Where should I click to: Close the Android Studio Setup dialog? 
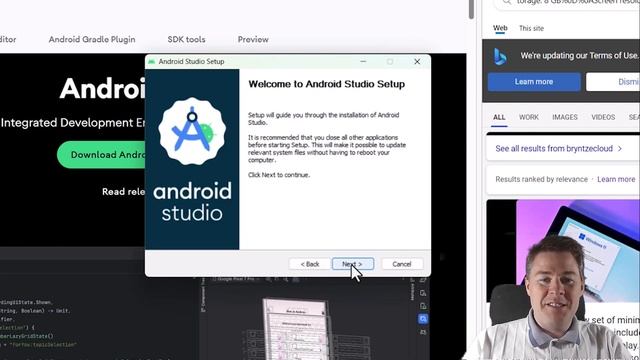(417, 62)
